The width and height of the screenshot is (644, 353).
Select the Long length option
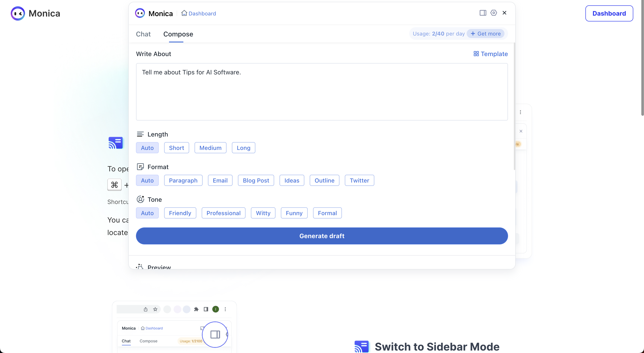click(x=244, y=148)
